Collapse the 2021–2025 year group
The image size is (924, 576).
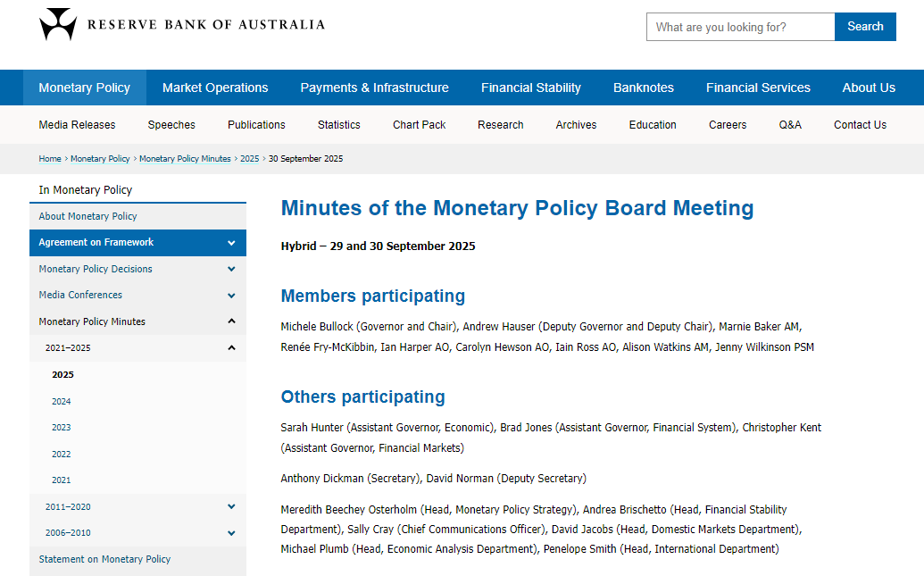(x=231, y=348)
